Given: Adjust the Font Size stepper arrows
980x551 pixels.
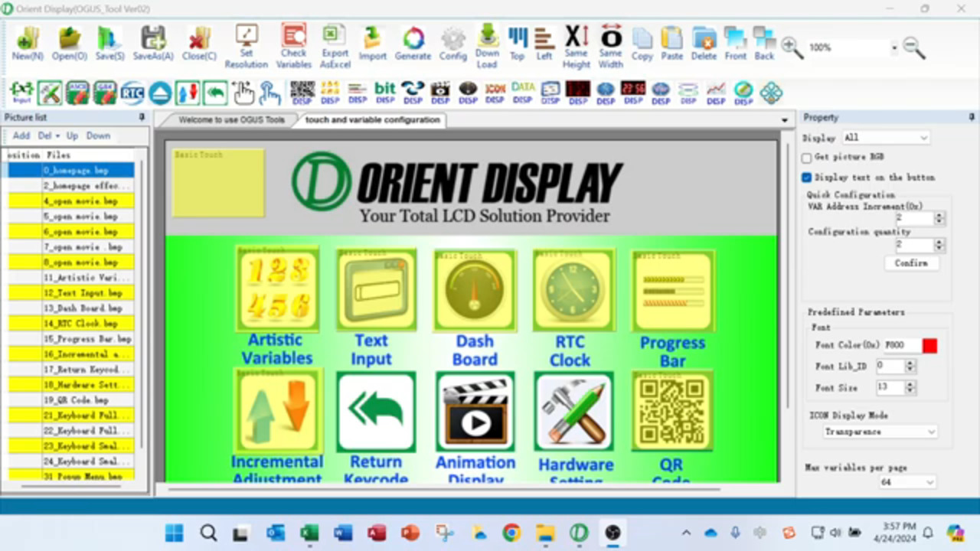Looking at the screenshot, I should coord(910,387).
